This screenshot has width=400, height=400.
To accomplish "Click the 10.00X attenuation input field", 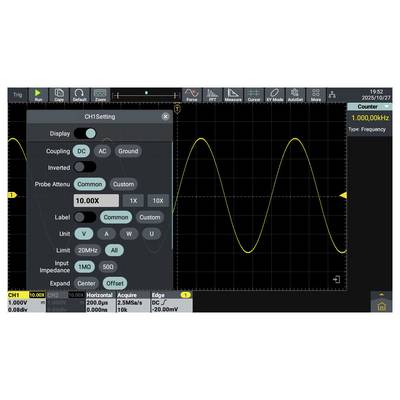I will (x=96, y=201).
